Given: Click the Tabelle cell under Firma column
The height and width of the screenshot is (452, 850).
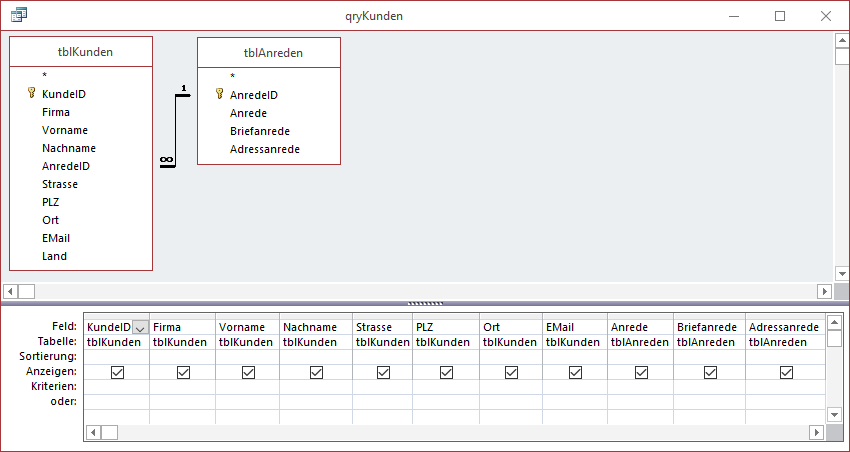Looking at the screenshot, I should [x=182, y=342].
